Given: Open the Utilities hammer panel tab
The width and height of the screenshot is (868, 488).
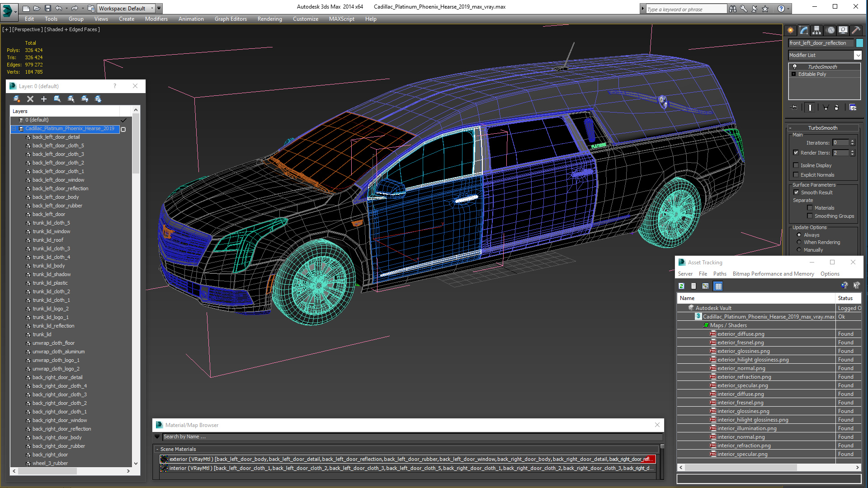Looking at the screenshot, I should [x=856, y=30].
